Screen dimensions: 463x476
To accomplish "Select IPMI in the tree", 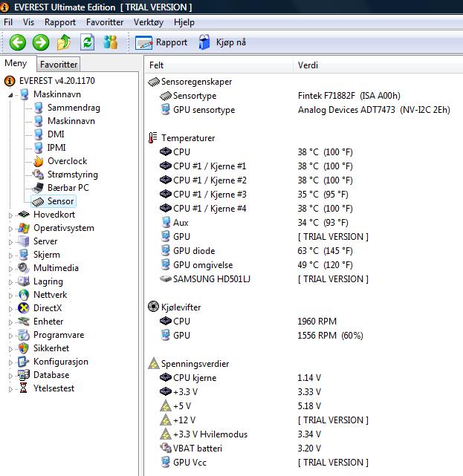I will point(56,148).
